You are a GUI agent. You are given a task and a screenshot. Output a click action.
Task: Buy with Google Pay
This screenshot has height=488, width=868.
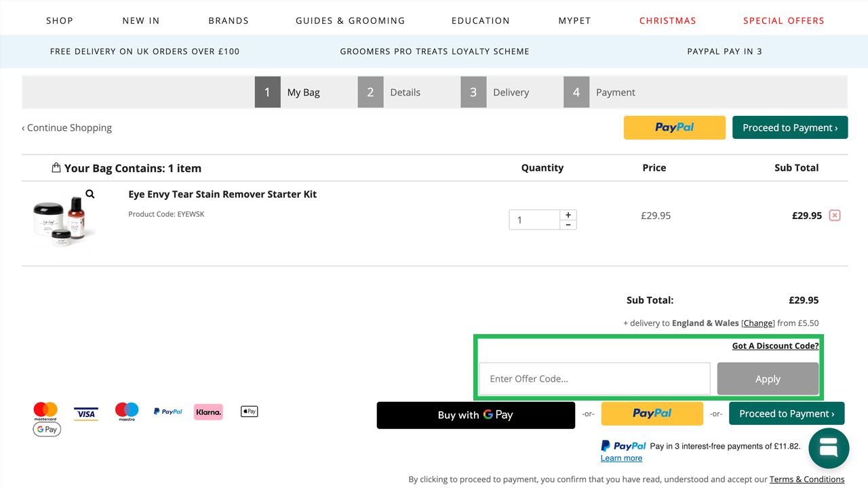475,415
